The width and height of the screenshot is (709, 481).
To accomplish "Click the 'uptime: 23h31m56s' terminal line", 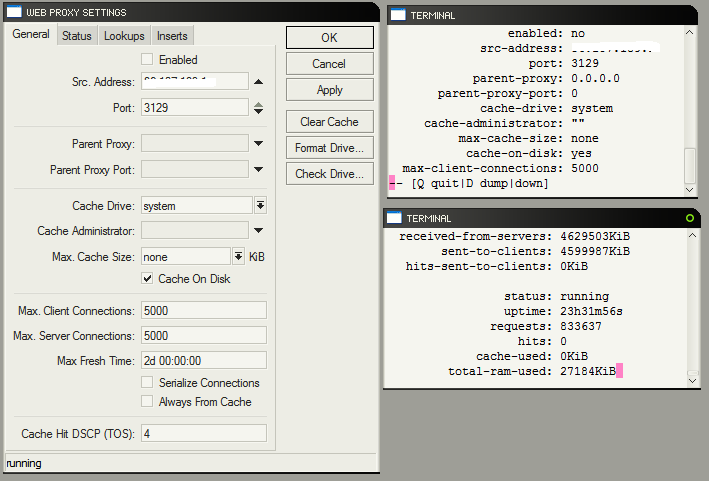I will click(563, 311).
